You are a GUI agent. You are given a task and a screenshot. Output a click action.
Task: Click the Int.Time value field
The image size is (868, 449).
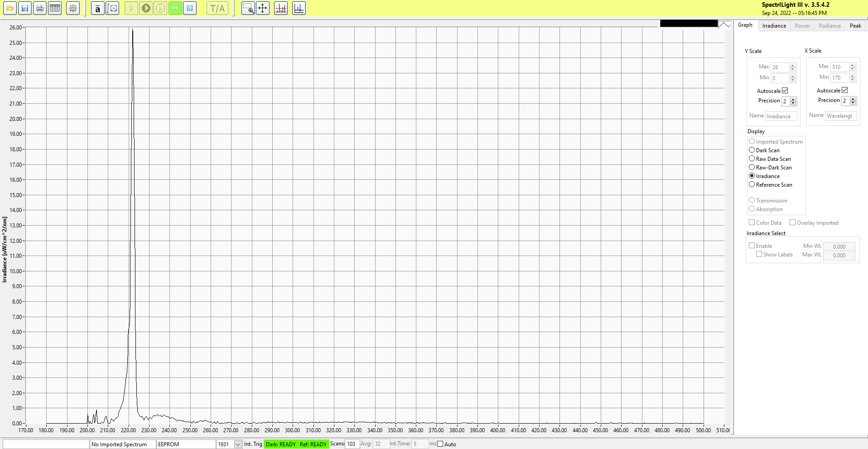coord(420,444)
